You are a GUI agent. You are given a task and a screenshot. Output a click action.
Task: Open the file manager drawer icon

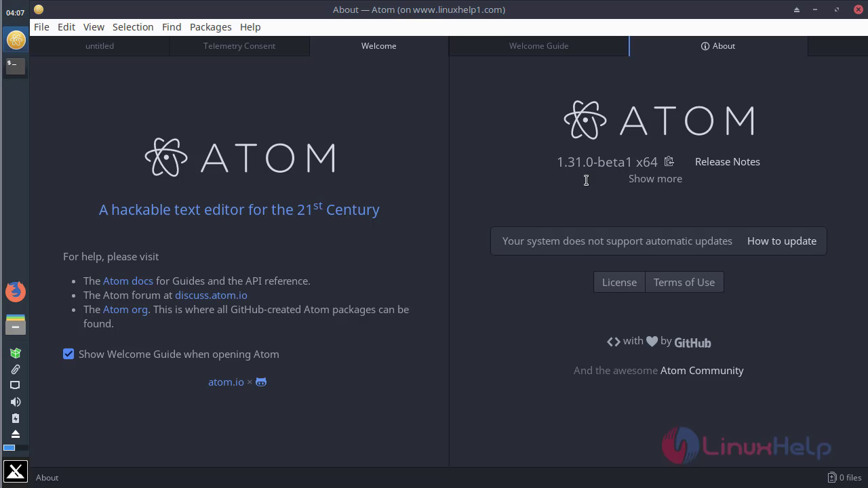[16, 325]
